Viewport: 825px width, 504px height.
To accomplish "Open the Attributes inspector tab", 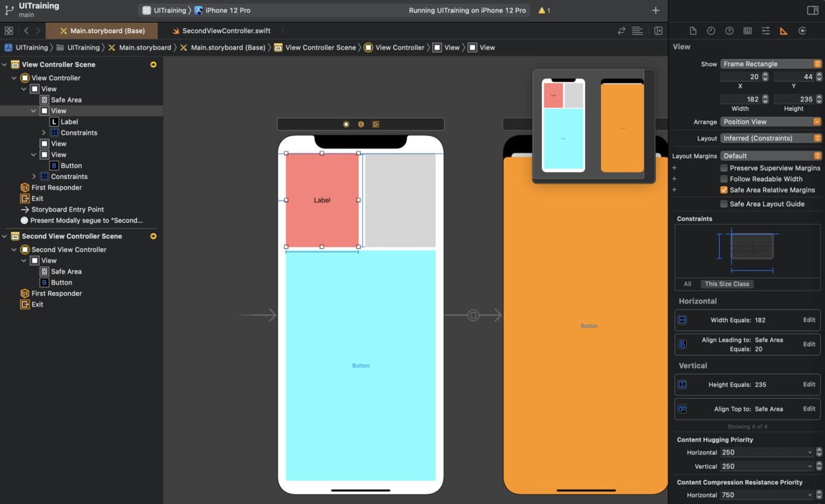I will click(766, 31).
